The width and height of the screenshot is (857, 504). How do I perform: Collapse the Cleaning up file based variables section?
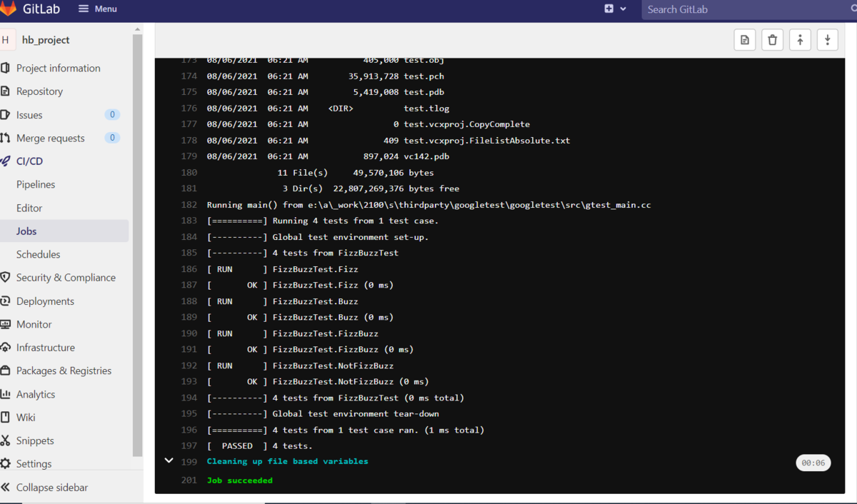click(169, 460)
